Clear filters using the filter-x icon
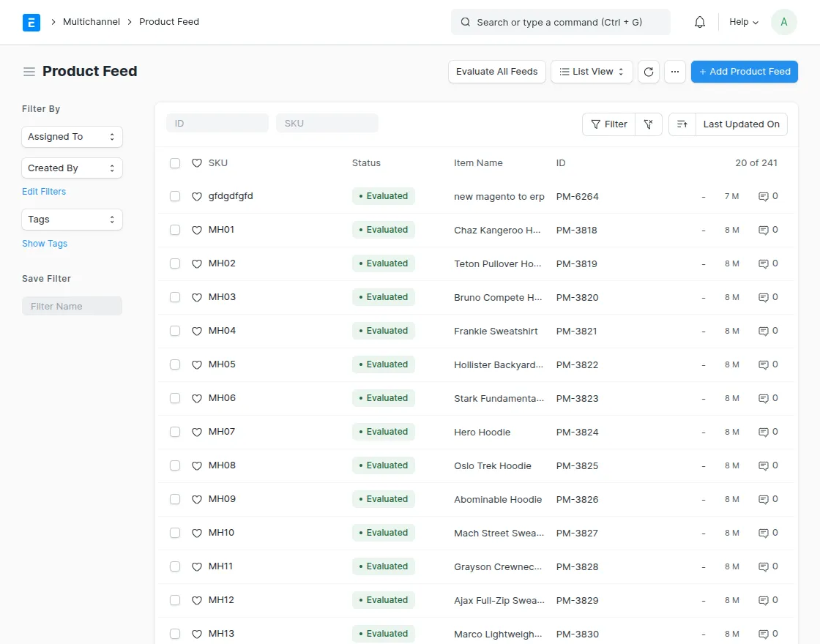This screenshot has height=644, width=820. pyautogui.click(x=649, y=124)
